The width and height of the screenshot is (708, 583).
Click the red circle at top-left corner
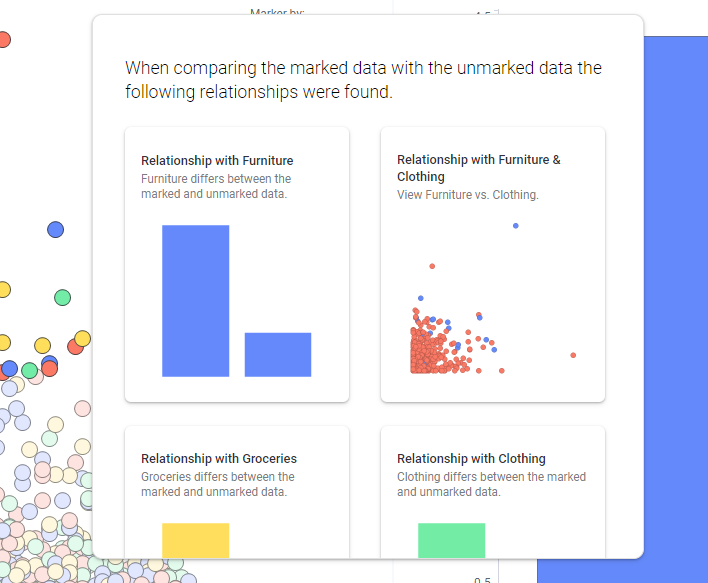(4, 40)
